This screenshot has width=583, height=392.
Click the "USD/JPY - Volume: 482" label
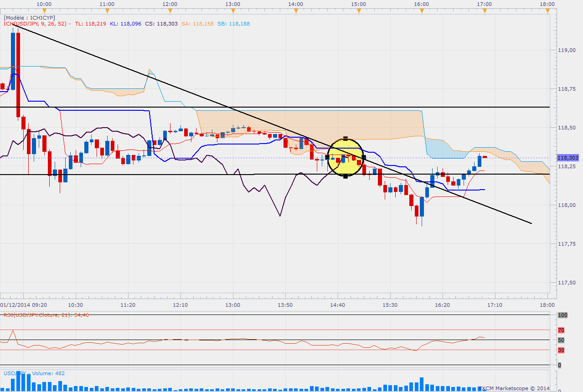(x=34, y=373)
